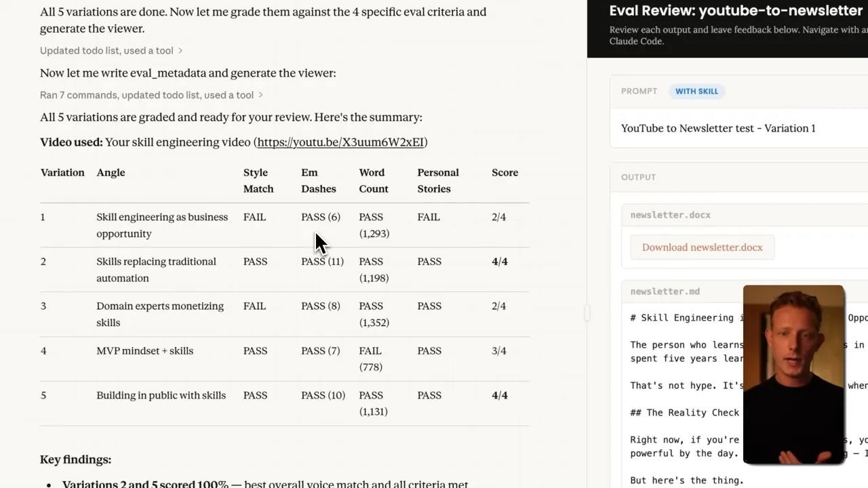This screenshot has width=868, height=488.
Task: Select 'Skills replacing traditional automation' cell
Action: (x=156, y=270)
